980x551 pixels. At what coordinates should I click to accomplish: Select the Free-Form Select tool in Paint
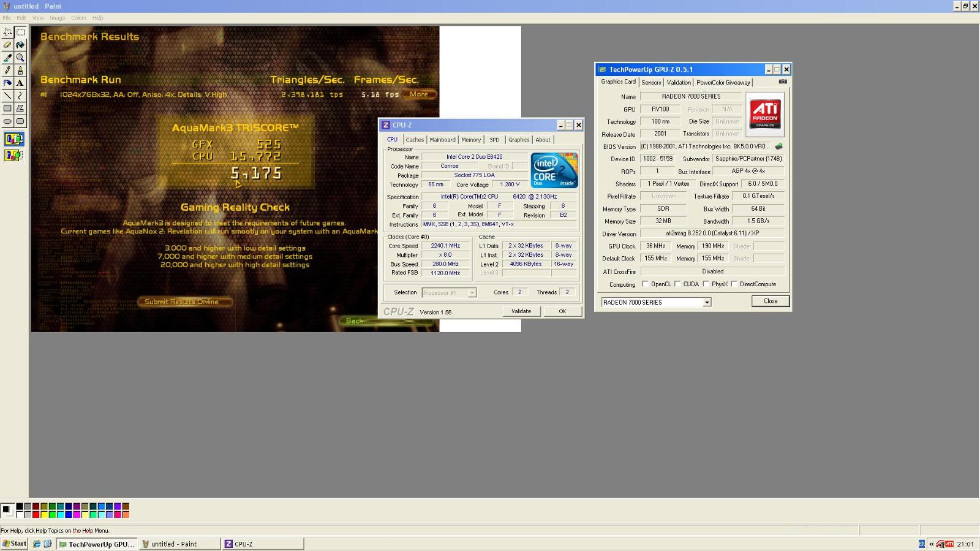tap(7, 32)
